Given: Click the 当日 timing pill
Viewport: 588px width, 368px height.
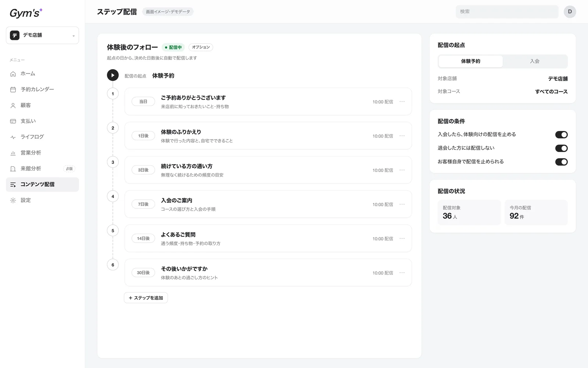Looking at the screenshot, I should click(143, 102).
